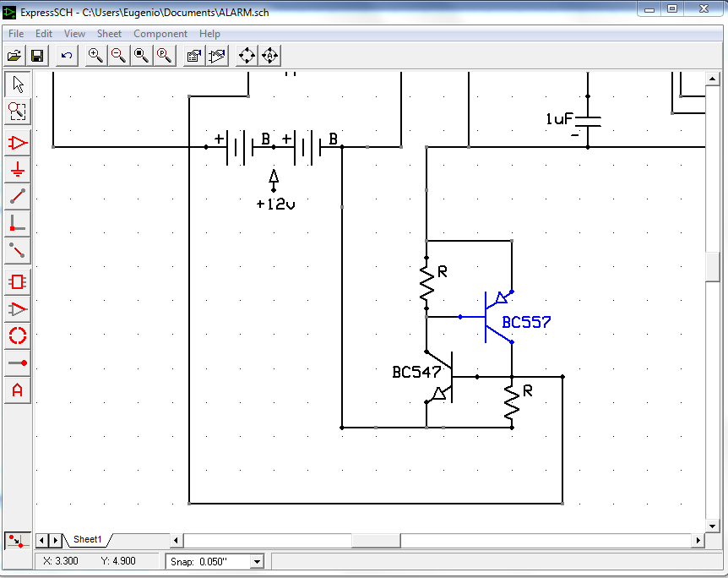Click the next sheet tab arrow
The image size is (728, 578).
coord(55,540)
